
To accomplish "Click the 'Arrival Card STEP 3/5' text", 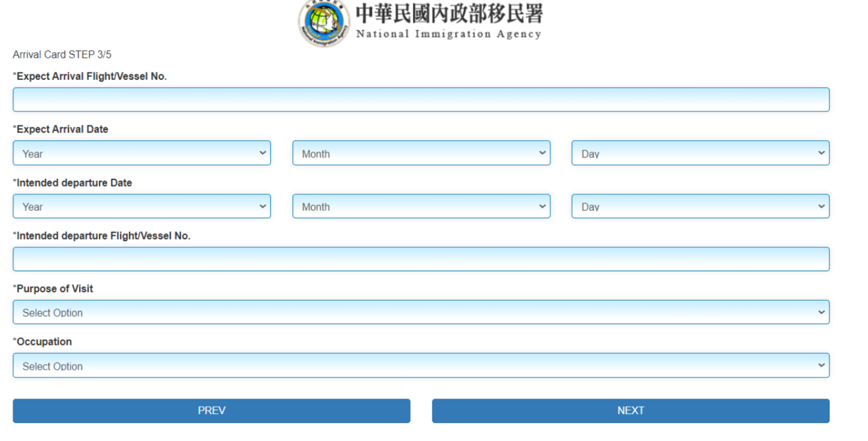I will pyautogui.click(x=62, y=55).
